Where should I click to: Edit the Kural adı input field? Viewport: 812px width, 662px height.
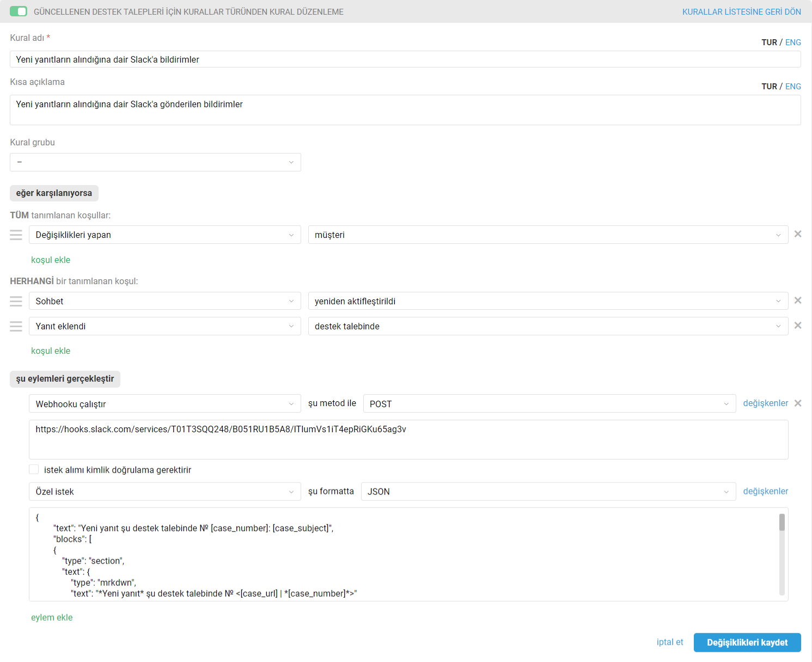point(405,59)
